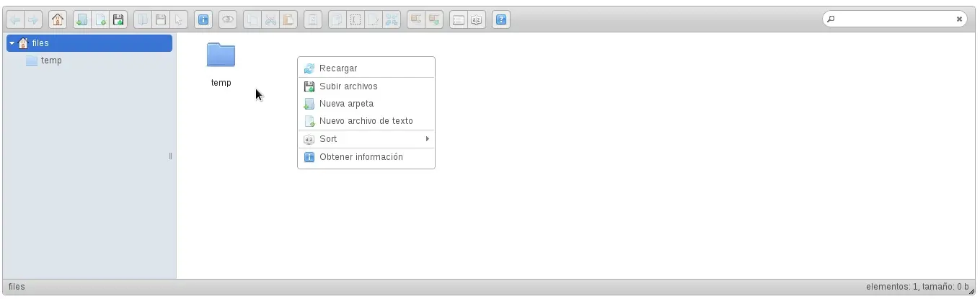The image size is (980, 299).
Task: Select the files root in the tree
Action: (x=89, y=43)
